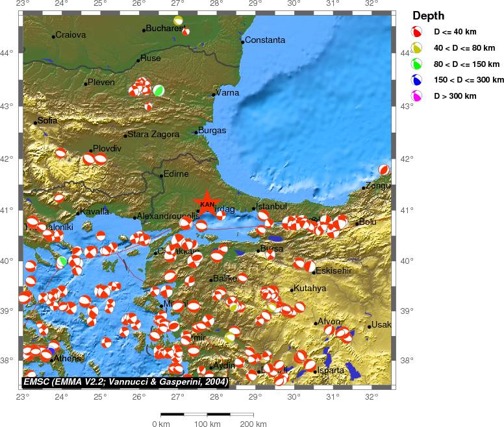Click the Istanbul city label
The height and width of the screenshot is (427, 504).
[273, 207]
